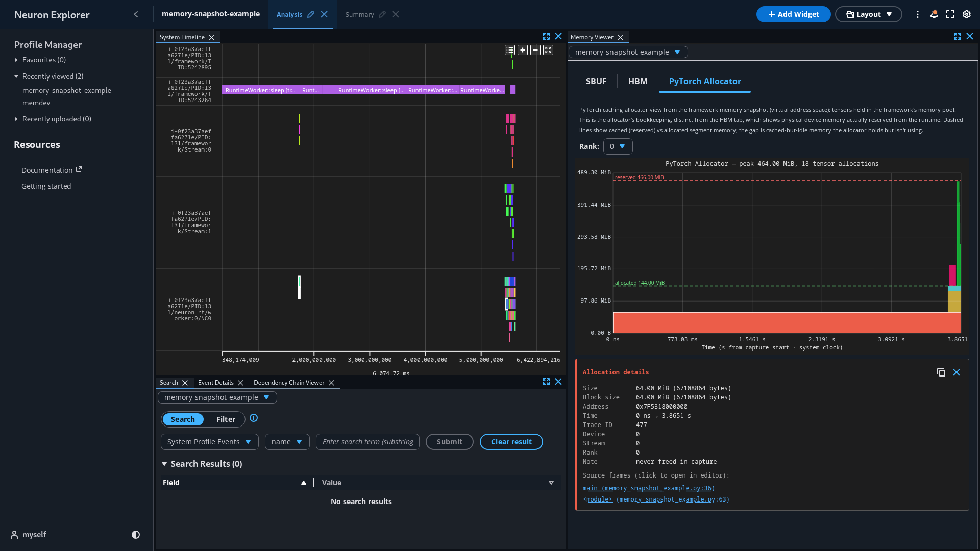Image resolution: width=980 pixels, height=551 pixels.
Task: Open the Layout dropdown
Action: [x=869, y=14]
